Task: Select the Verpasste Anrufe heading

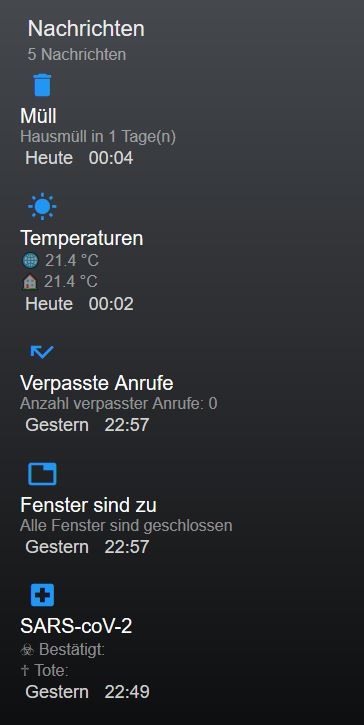Action: tap(97, 383)
